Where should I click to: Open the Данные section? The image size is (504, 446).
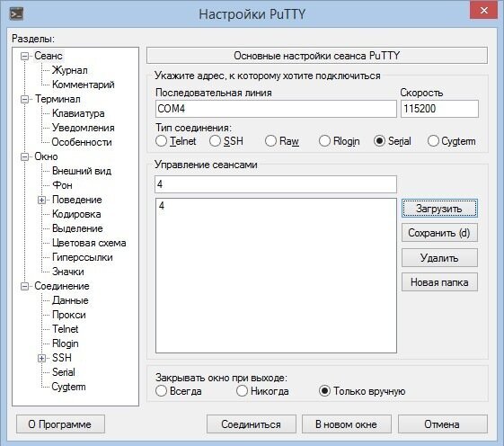tap(70, 300)
